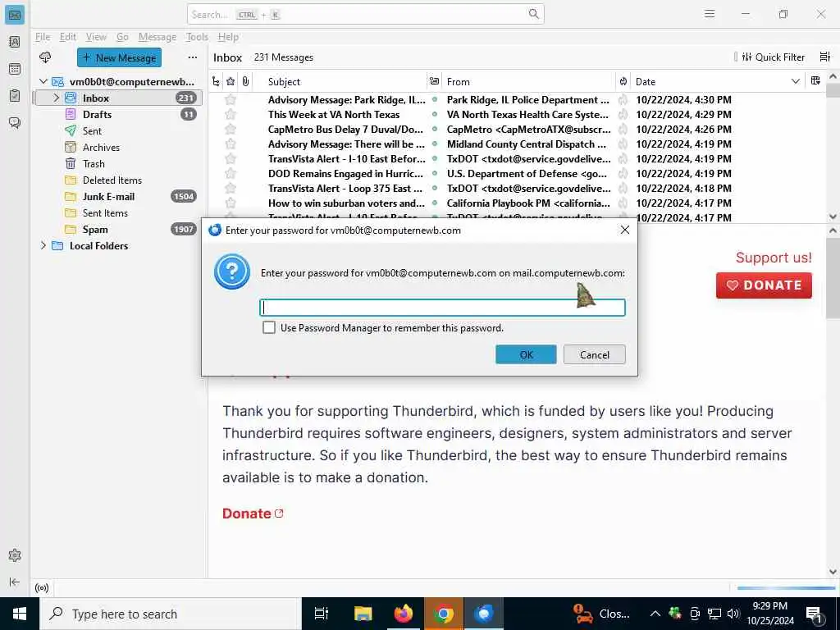The image size is (840, 630).
Task: Open Firefox from the taskbar
Action: pyautogui.click(x=403, y=614)
